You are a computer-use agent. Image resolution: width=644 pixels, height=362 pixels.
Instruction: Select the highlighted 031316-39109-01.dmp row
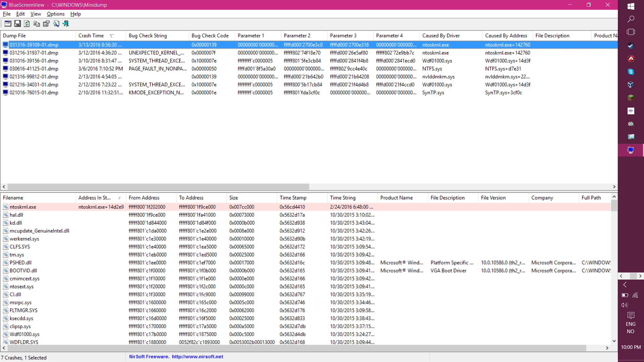point(309,45)
